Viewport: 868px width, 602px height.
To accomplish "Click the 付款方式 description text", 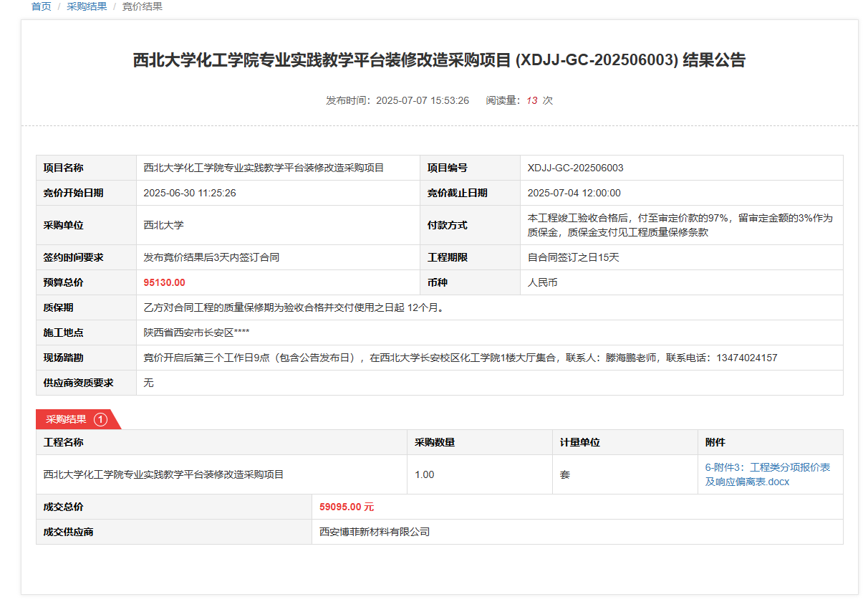I will 680,225.
